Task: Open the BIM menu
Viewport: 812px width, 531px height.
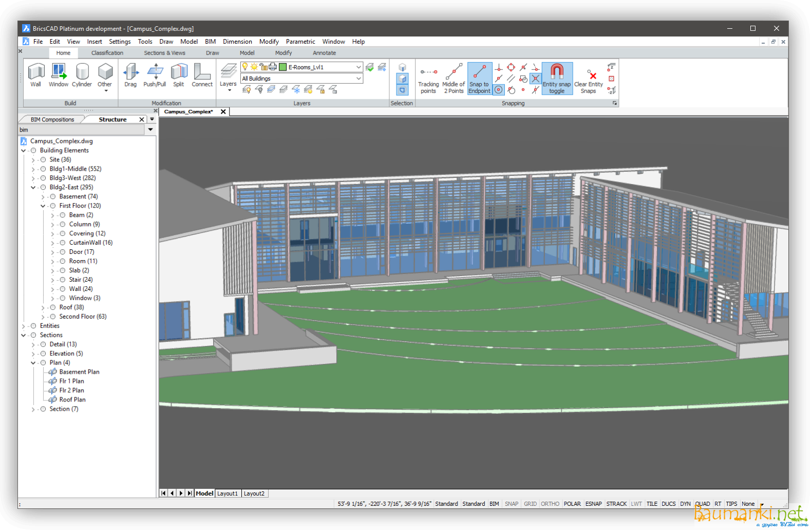Action: (x=210, y=42)
